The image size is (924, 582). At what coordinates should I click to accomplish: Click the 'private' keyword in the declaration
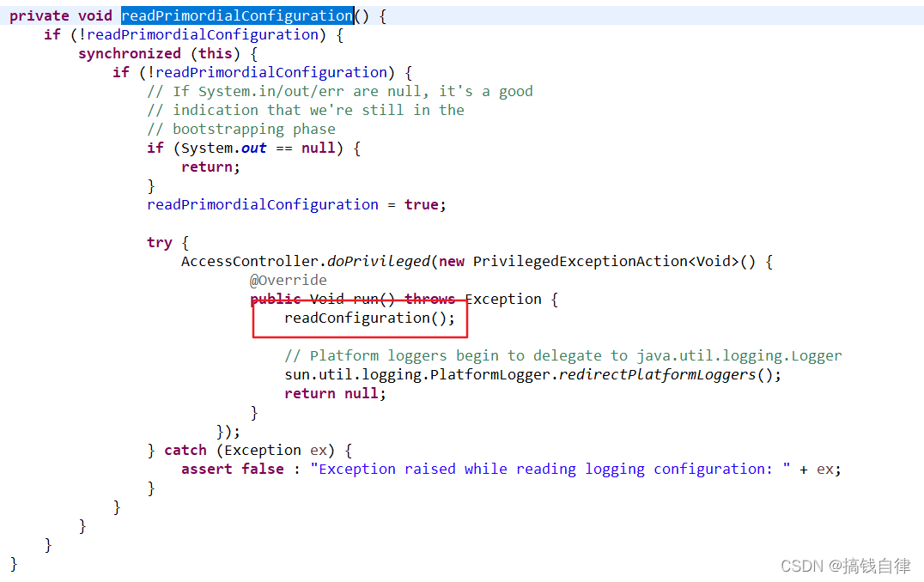(39, 16)
